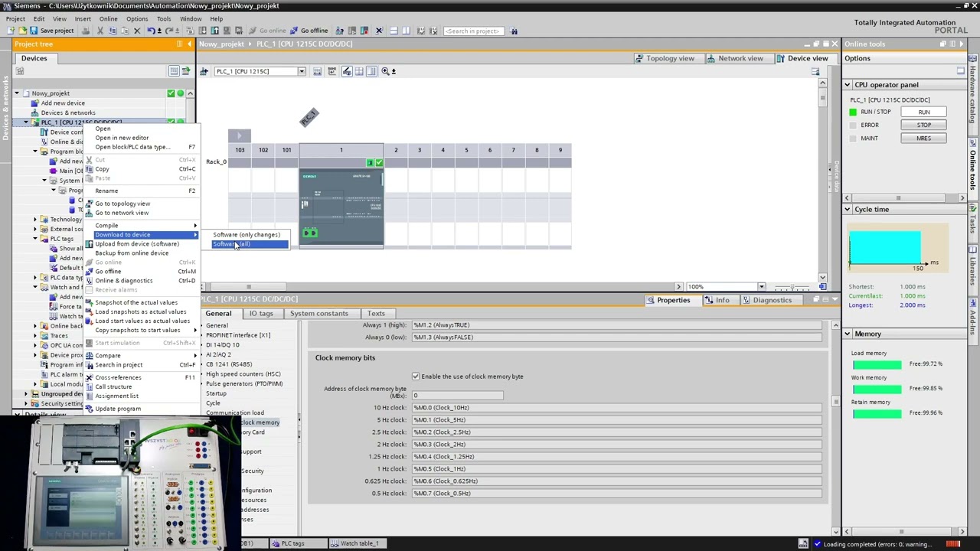Select the IO tags properties tab

[261, 313]
